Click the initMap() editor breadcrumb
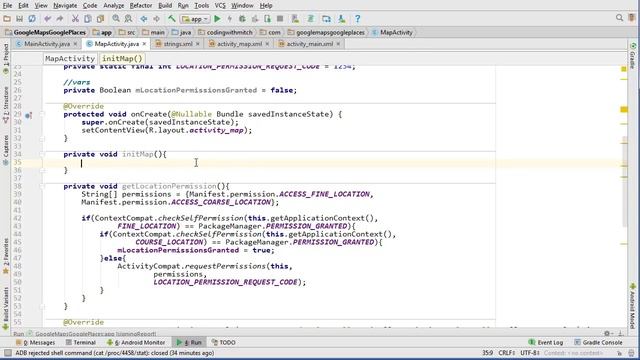640x360 pixels. [x=122, y=58]
